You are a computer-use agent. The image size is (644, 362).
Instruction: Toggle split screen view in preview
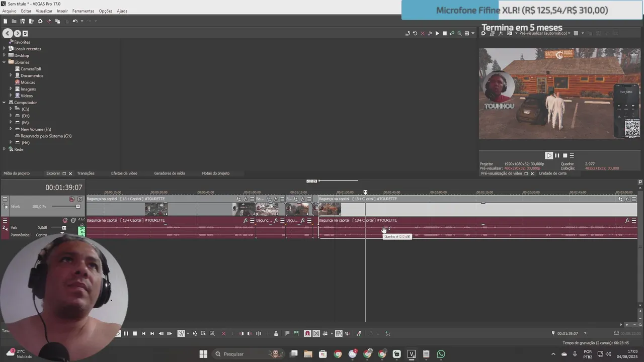coord(509,33)
